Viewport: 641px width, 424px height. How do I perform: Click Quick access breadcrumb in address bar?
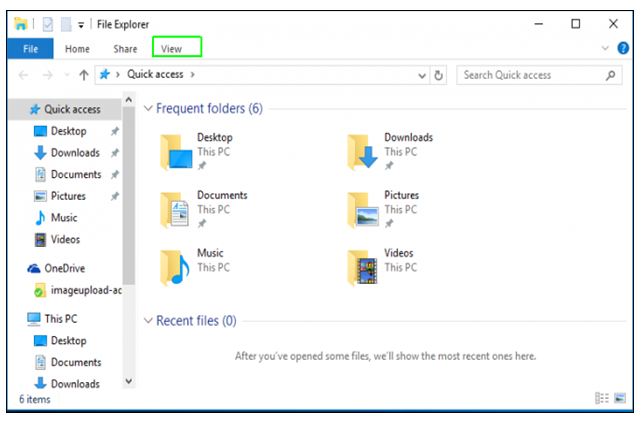click(x=155, y=74)
